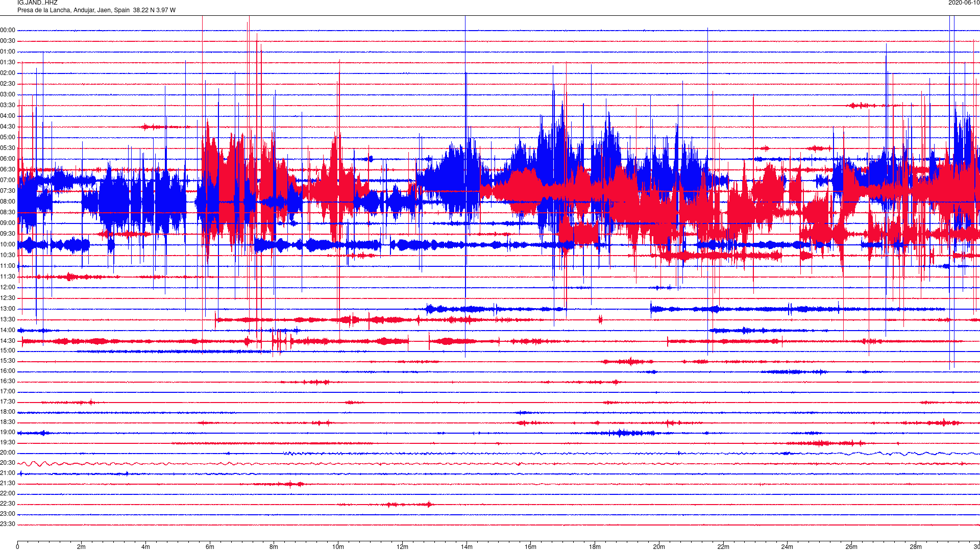Select the 17:30 trace time label
Viewport: 980px width, 551px height.
pos(8,402)
